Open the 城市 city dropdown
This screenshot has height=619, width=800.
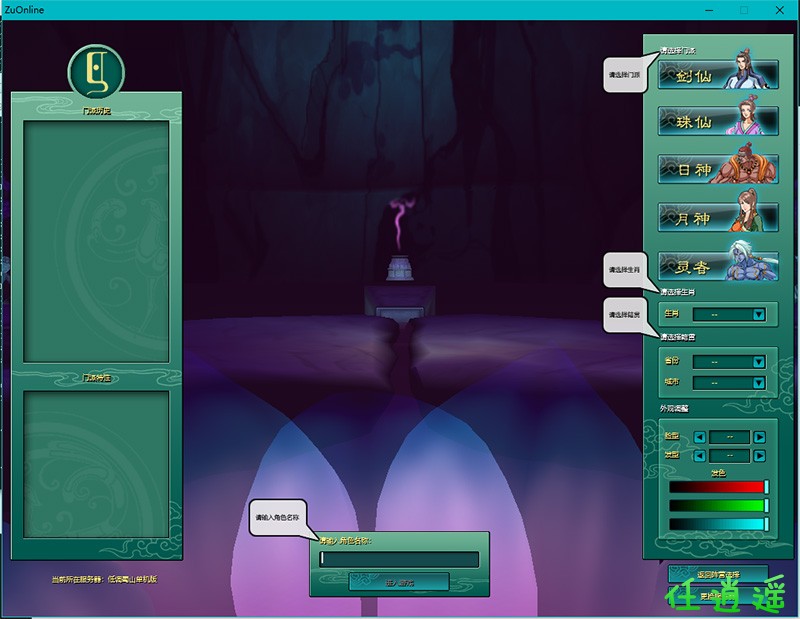(729, 382)
